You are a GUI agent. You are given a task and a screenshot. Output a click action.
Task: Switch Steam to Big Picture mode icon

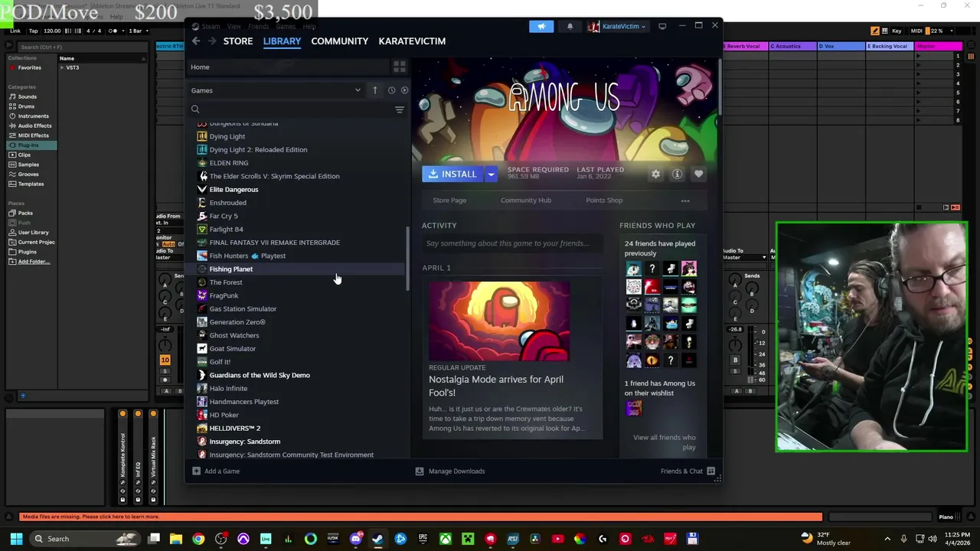click(x=662, y=26)
